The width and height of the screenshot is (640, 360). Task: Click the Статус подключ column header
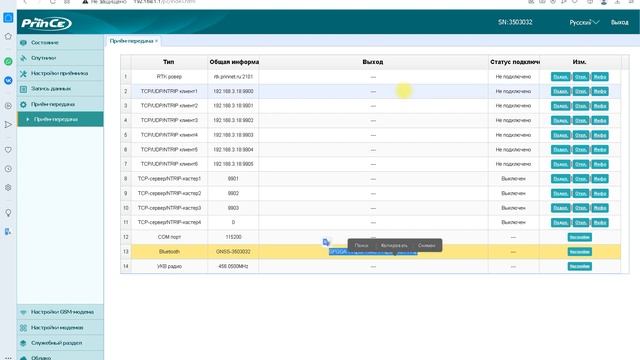tap(513, 62)
